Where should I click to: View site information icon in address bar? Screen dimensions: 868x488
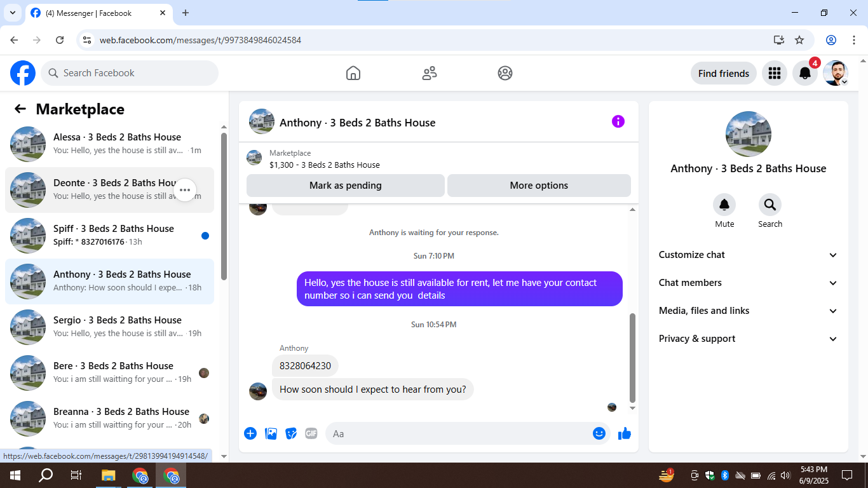point(88,40)
